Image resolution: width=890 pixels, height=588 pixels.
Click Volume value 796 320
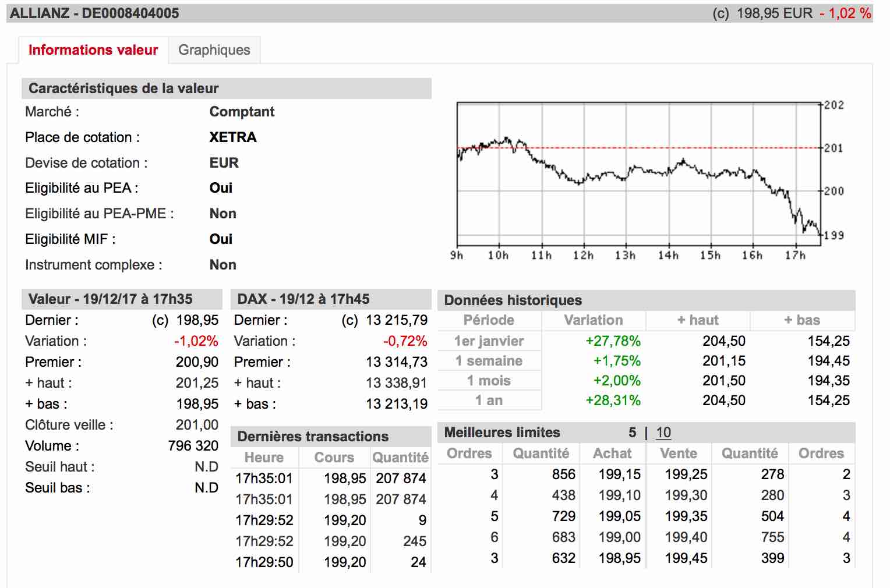tap(193, 446)
